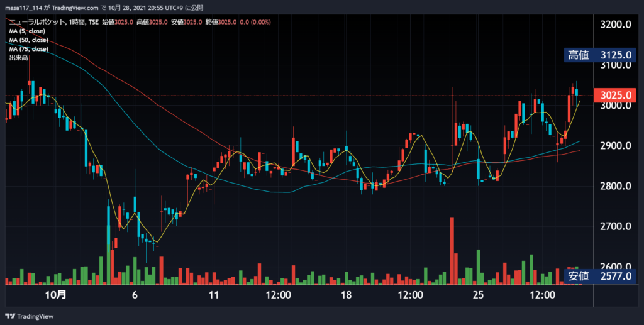Screen dimensions: 644x325
Task: Click the 10月 date label on time axis
Action: coord(55,295)
